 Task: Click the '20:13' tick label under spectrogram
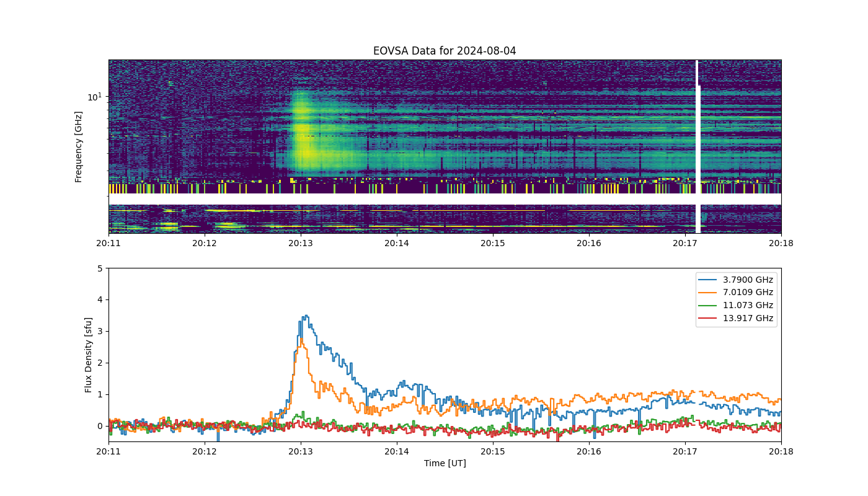(301, 244)
